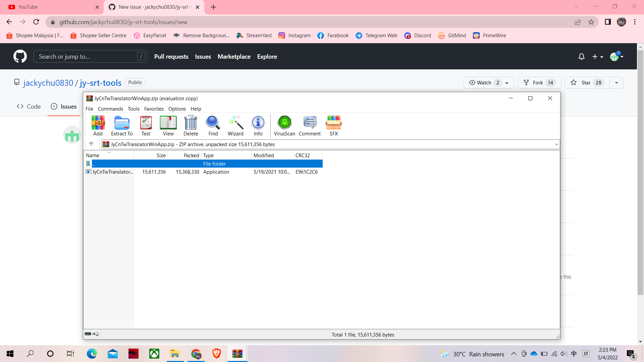Show hidden system tray icons
This screenshot has width=644, height=362.
click(514, 354)
